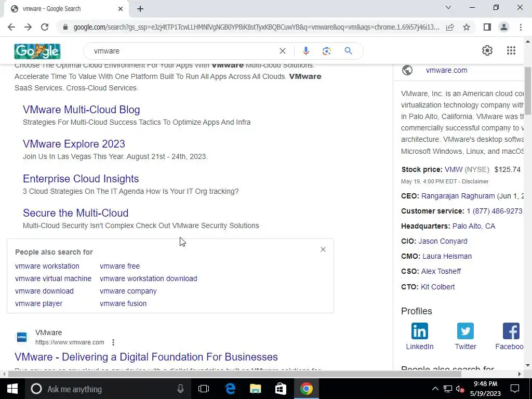Open a new browser tab
This screenshot has height=399, width=532.
(x=140, y=9)
